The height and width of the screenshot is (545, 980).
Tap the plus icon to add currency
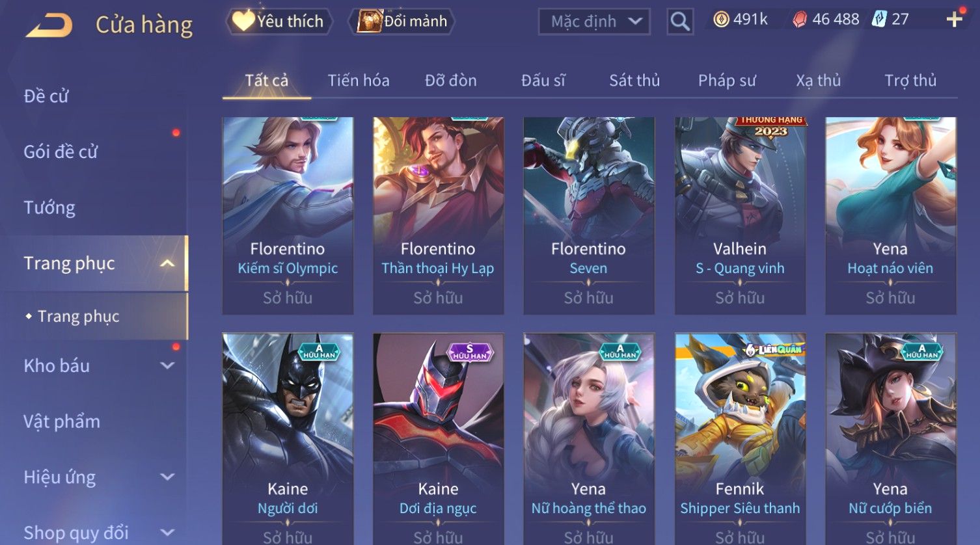(954, 20)
